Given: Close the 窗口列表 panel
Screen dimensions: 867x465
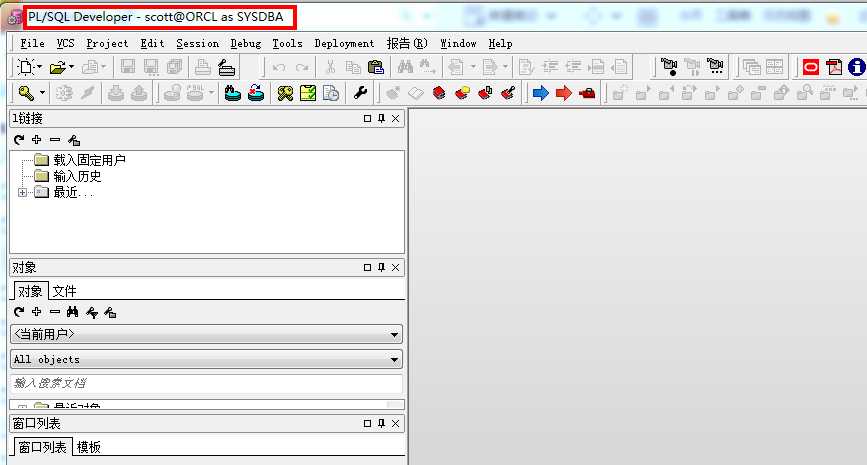Looking at the screenshot, I should coord(395,424).
